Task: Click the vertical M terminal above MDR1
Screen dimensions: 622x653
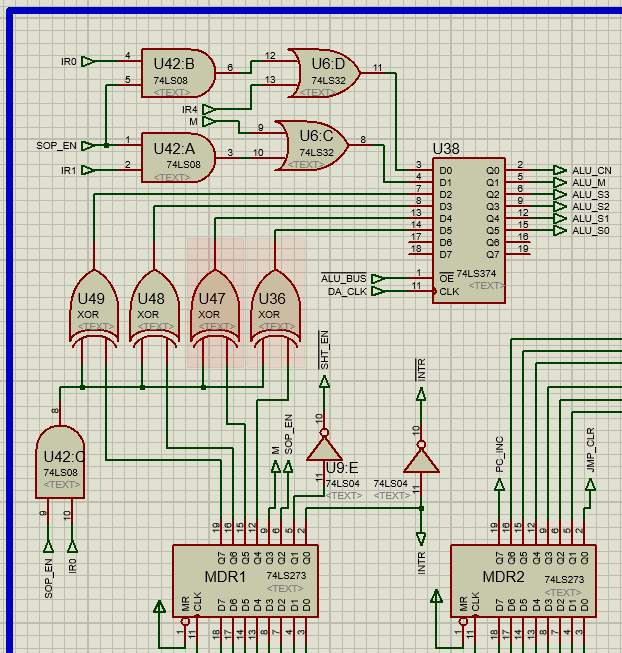Action: tap(276, 466)
